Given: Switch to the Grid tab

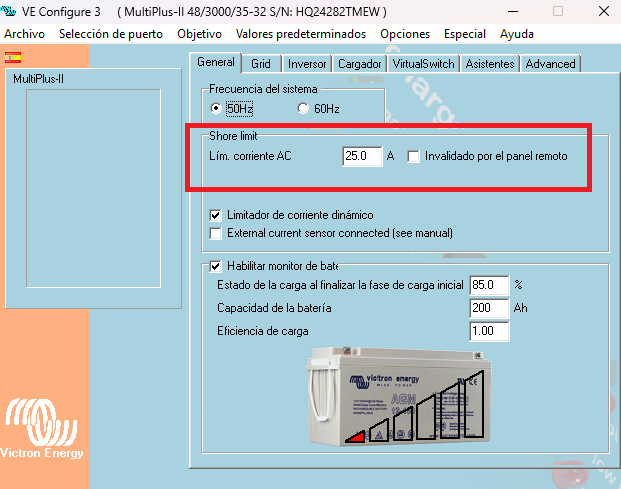Looking at the screenshot, I should [x=261, y=64].
